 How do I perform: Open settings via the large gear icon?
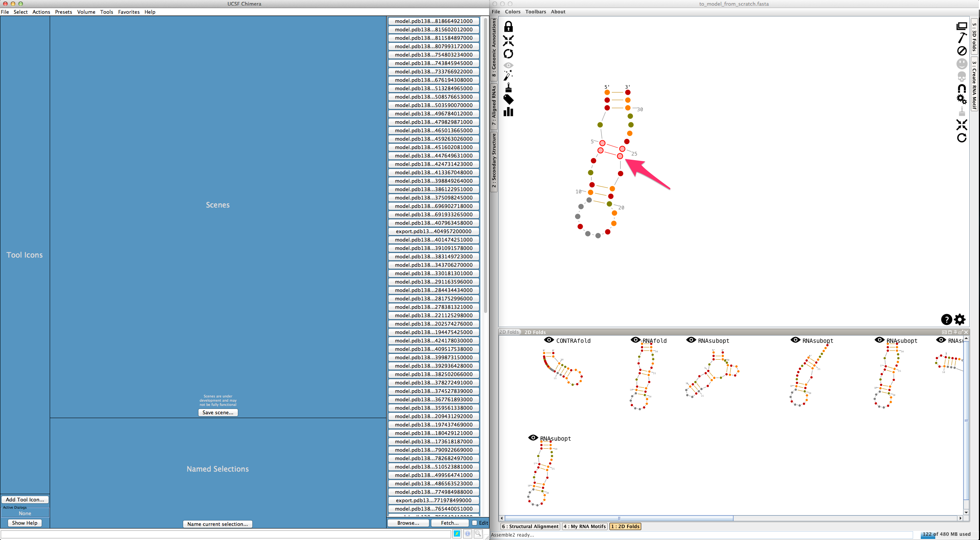960,319
